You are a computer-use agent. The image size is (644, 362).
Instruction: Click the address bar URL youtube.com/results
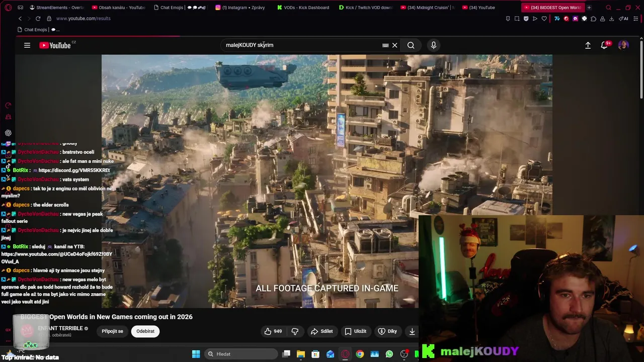84,19
